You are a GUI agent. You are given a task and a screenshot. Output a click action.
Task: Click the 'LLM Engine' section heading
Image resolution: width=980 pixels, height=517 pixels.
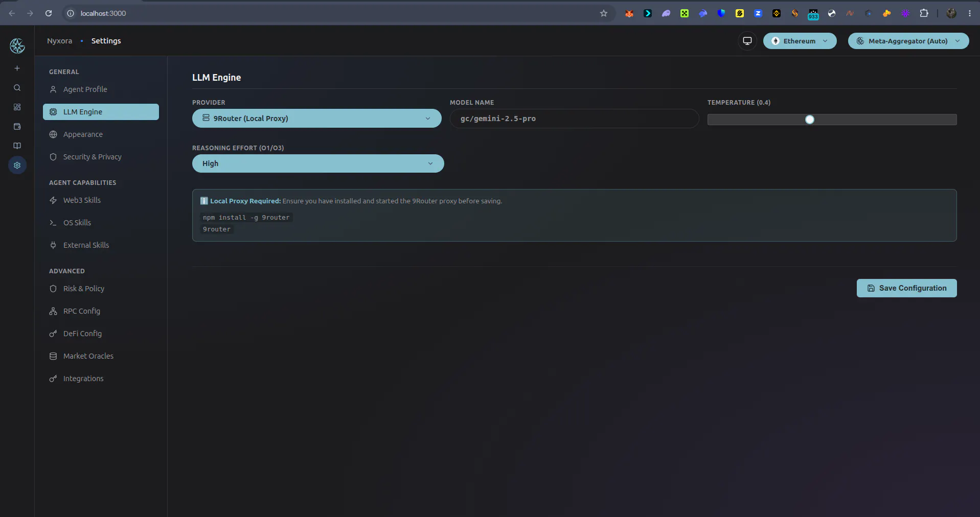(216, 78)
